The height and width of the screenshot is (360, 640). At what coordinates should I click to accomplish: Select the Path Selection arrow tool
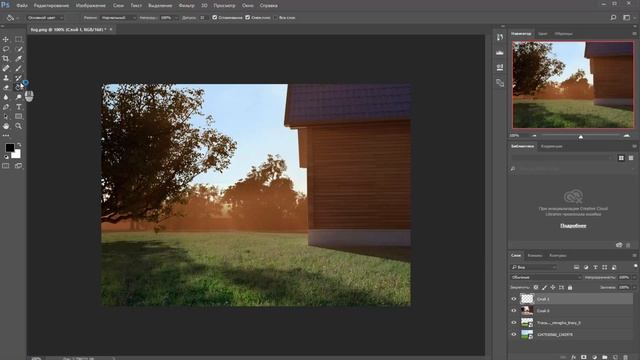(x=6, y=116)
